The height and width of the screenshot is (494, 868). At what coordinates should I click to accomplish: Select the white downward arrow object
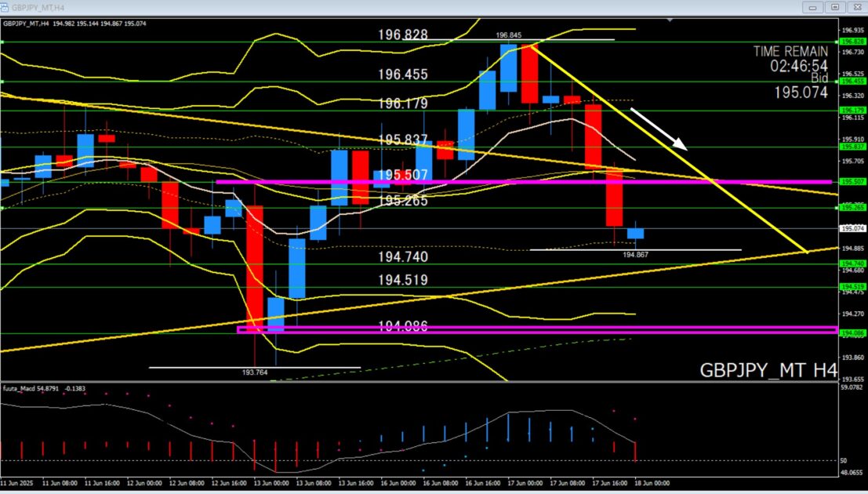point(659,129)
